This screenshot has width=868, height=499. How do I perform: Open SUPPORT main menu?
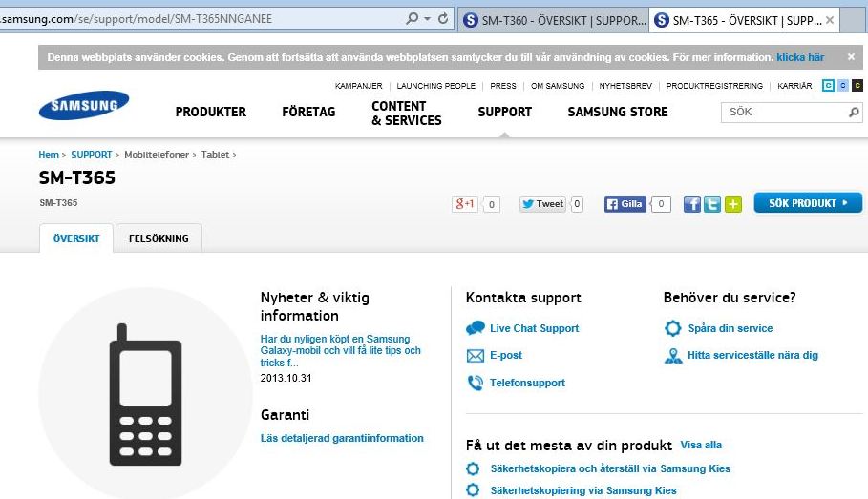coord(504,112)
